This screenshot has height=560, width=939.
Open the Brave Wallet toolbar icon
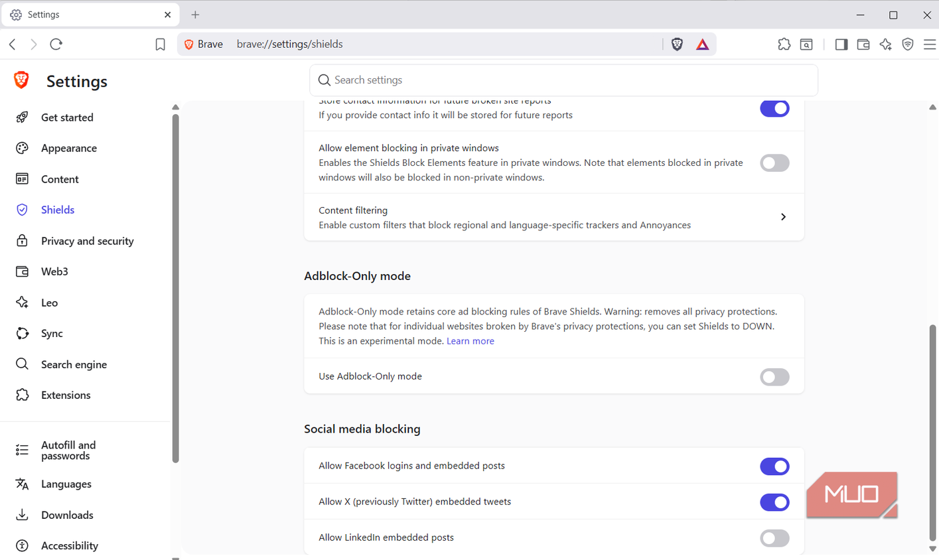coord(863,44)
